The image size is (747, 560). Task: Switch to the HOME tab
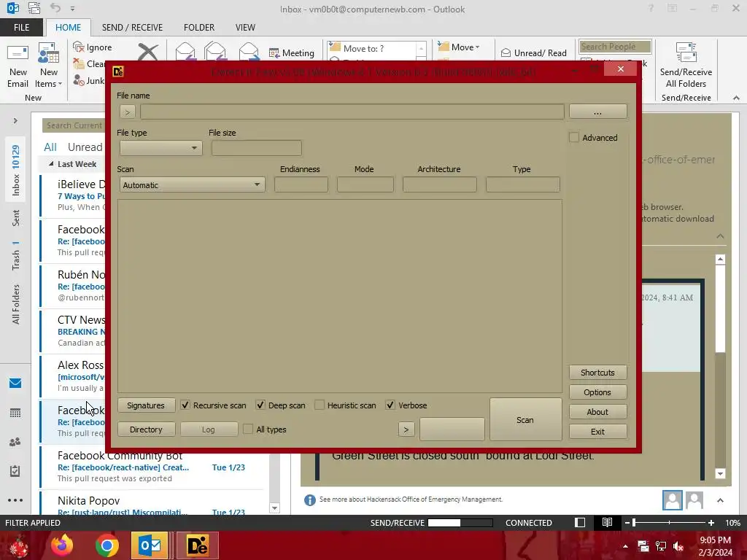(x=68, y=28)
